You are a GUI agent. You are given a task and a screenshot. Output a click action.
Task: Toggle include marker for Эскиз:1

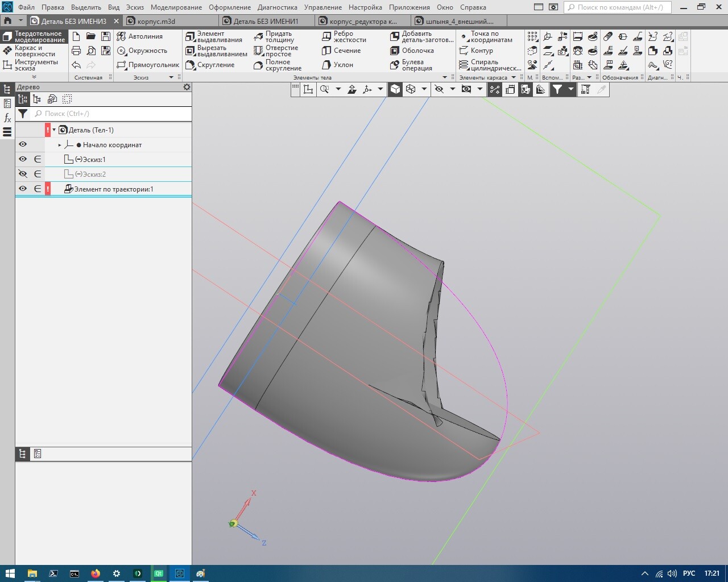coord(38,159)
